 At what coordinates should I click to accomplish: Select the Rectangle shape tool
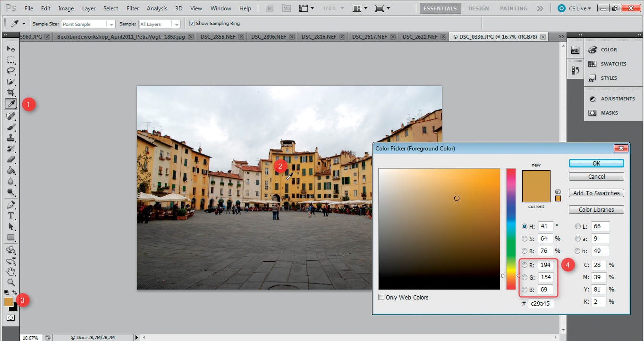[11, 237]
